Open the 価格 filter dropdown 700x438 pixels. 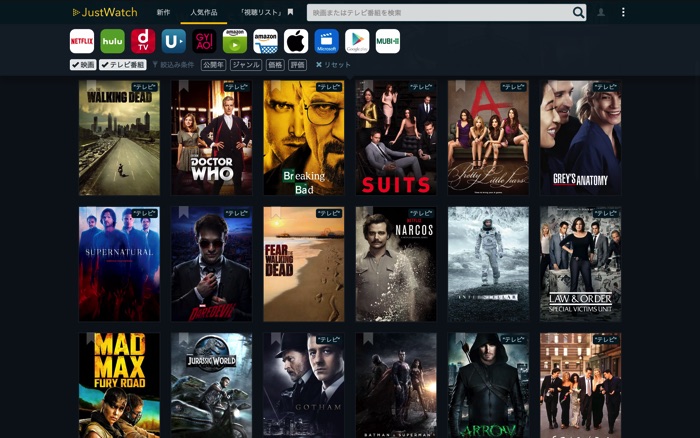pyautogui.click(x=275, y=65)
